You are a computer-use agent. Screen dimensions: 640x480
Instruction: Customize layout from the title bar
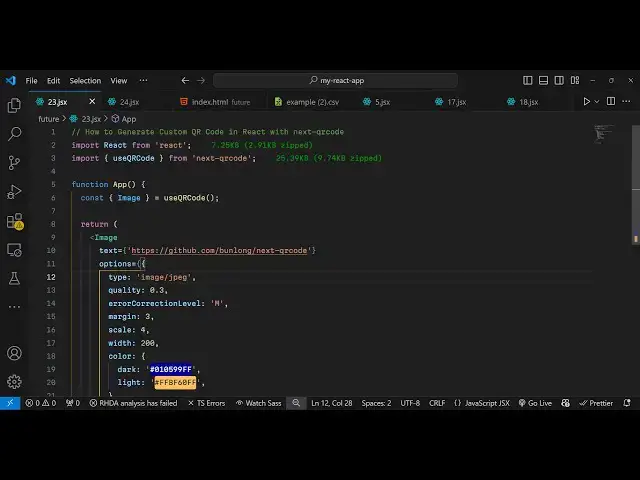575,80
